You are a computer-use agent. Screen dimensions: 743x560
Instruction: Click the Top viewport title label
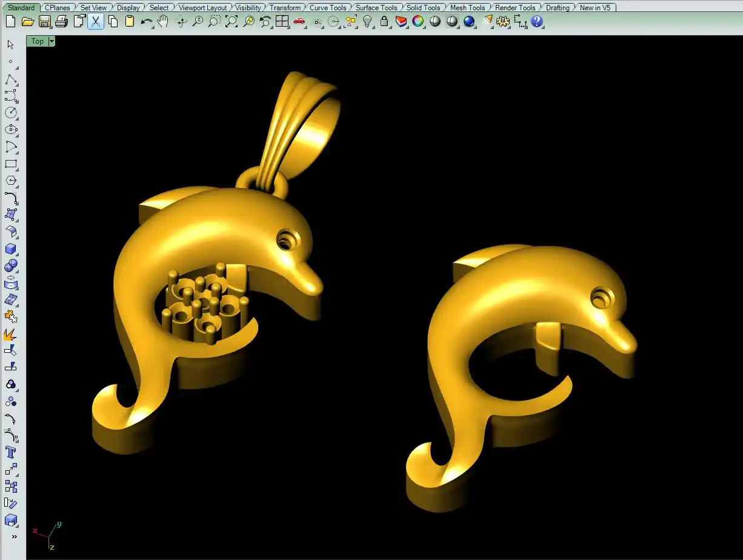pos(38,41)
